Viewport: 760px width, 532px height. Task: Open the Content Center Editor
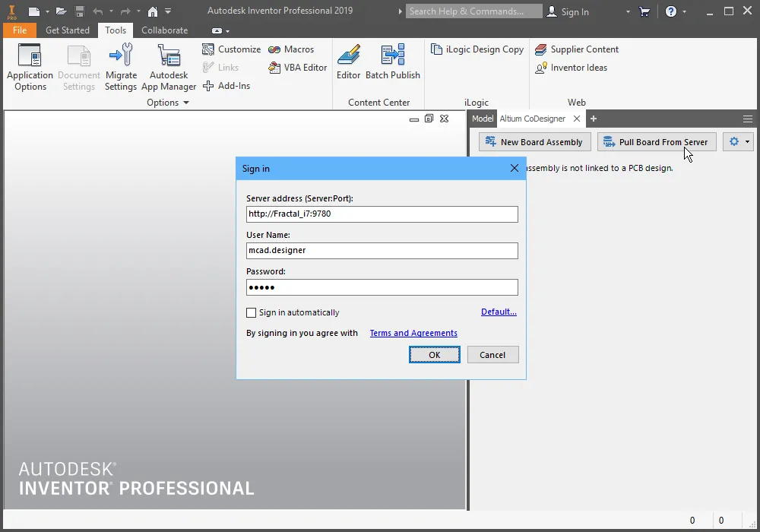349,62
